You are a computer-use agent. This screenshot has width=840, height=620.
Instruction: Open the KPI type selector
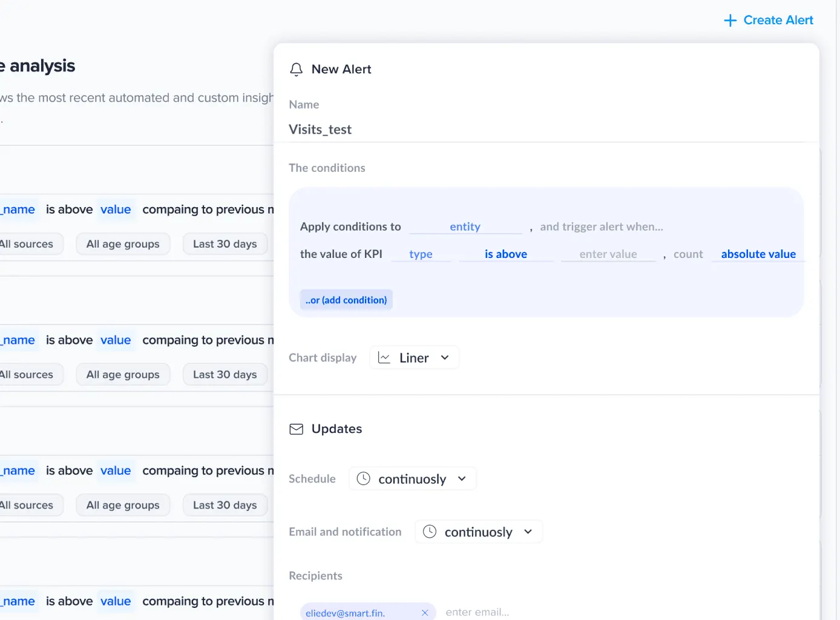(x=421, y=254)
